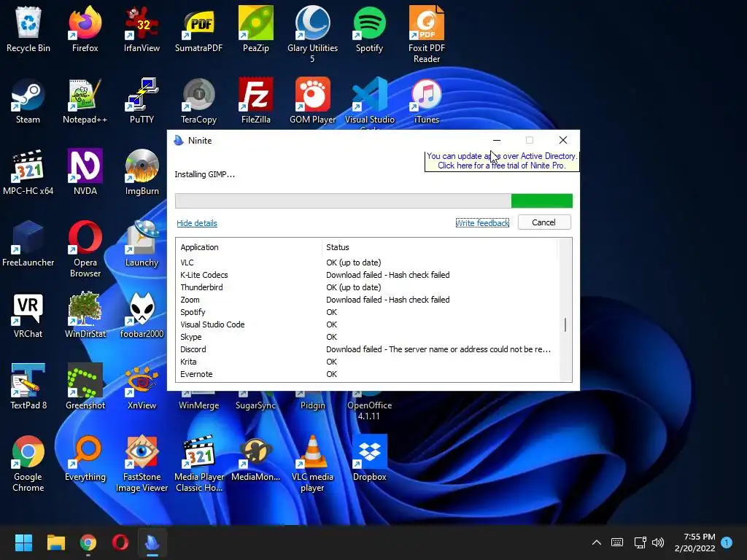This screenshot has width=747, height=560.
Task: Click the ImgBurn desktop icon
Action: 142,172
